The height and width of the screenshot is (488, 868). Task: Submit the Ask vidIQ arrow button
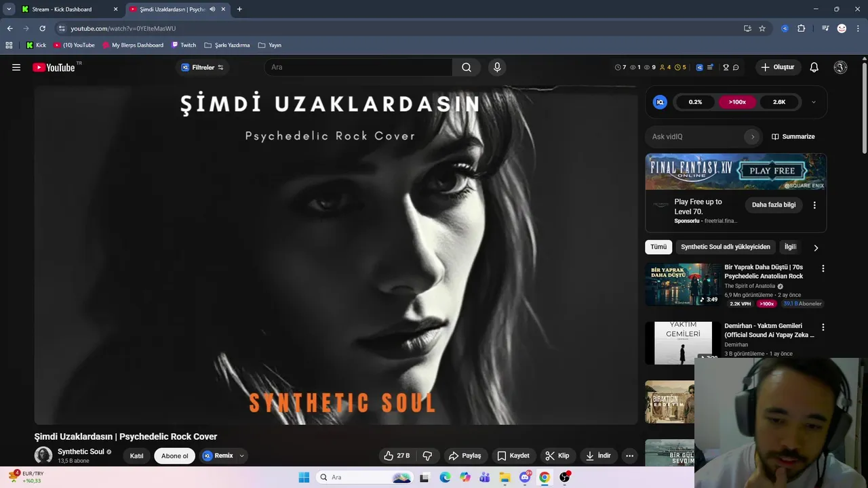click(752, 136)
